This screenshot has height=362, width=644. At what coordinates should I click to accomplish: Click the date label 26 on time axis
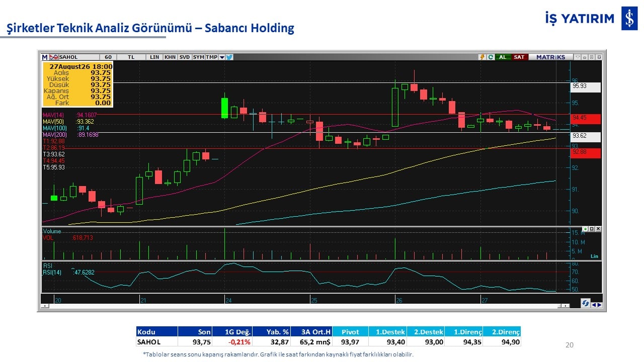[399, 300]
